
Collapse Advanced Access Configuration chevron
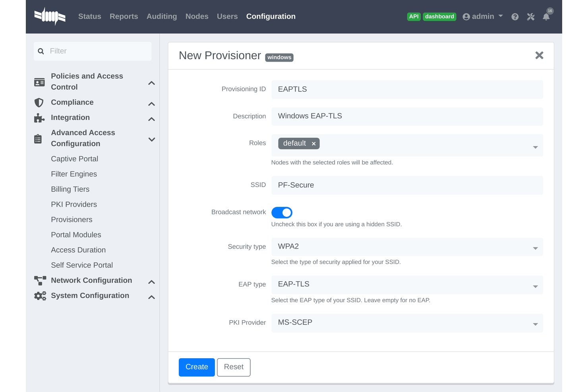[151, 139]
